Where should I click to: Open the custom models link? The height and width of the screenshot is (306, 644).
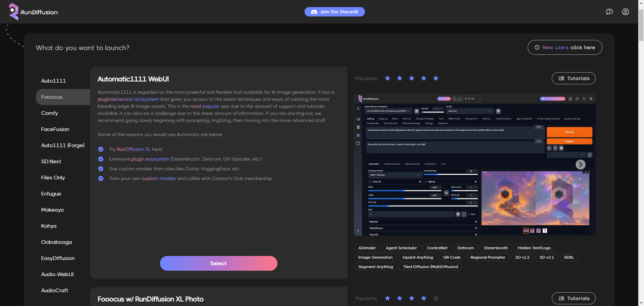pyautogui.click(x=159, y=178)
